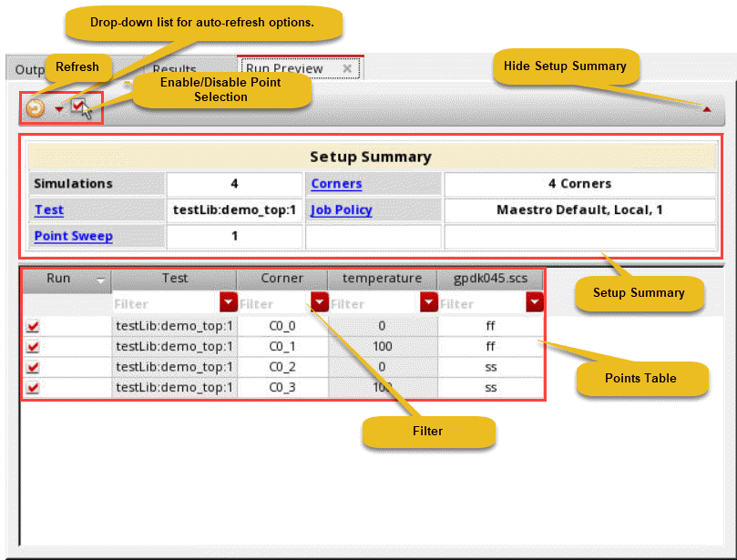This screenshot has height=560, width=737.
Task: Click the testLib:demo_top:1 cell in row C0_2
Action: point(174,367)
